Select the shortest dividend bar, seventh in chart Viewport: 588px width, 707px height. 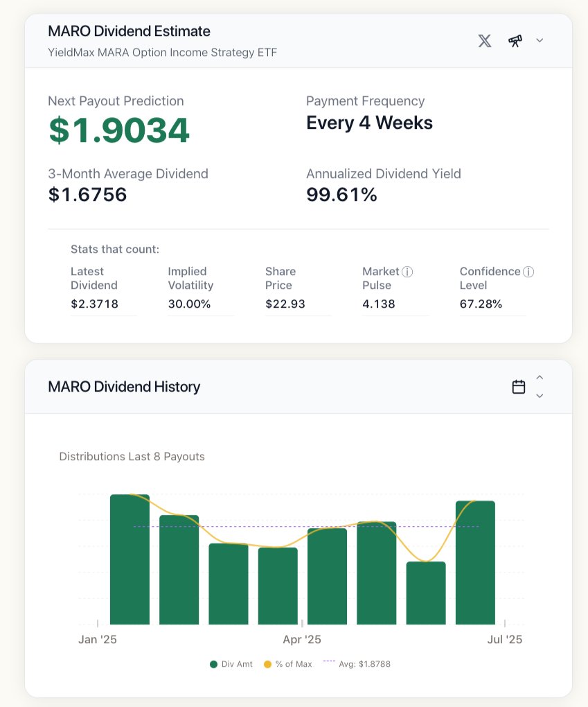426,593
